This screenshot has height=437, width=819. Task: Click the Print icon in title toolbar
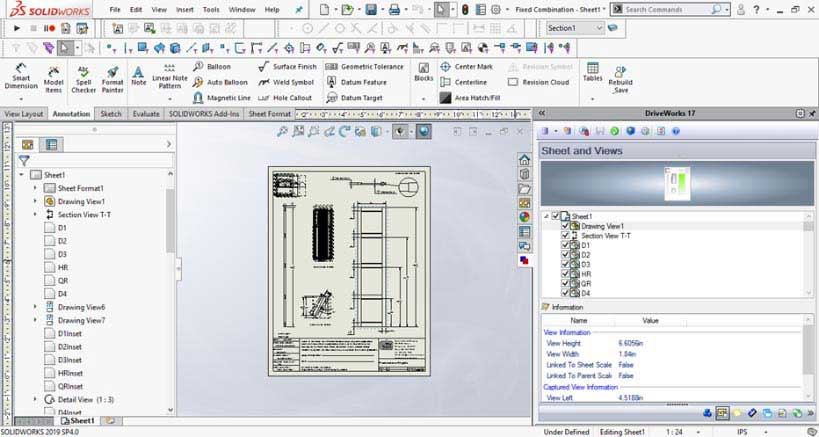point(395,9)
